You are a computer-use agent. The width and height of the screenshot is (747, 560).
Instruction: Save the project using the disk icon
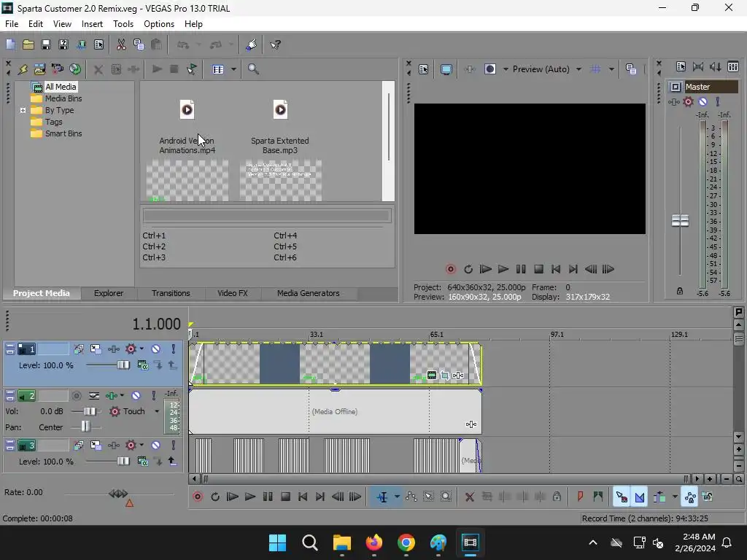46,44
